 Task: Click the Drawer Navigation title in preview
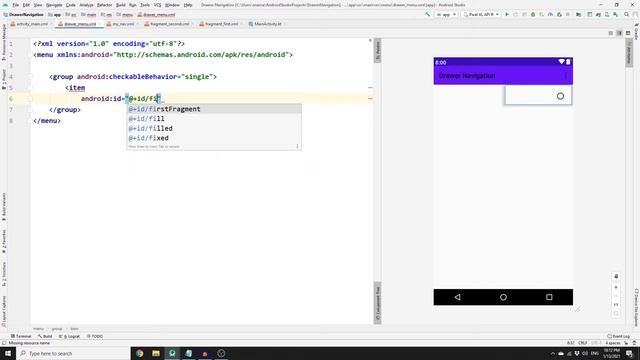click(467, 76)
